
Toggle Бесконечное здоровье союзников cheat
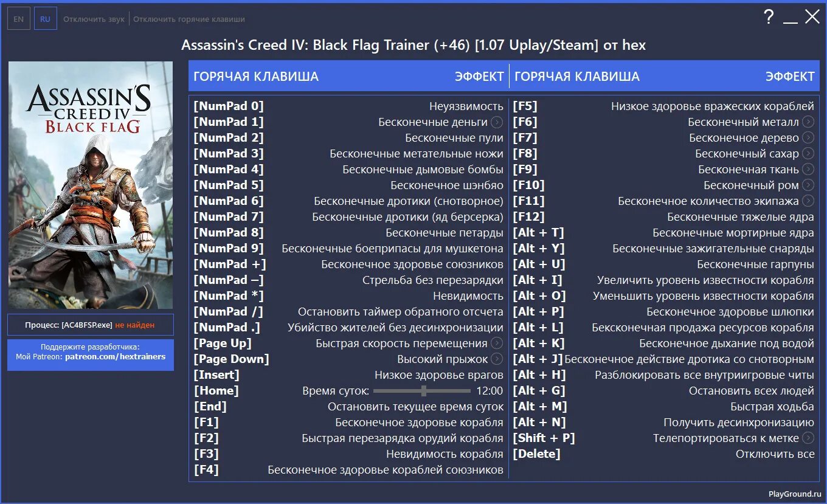412,264
